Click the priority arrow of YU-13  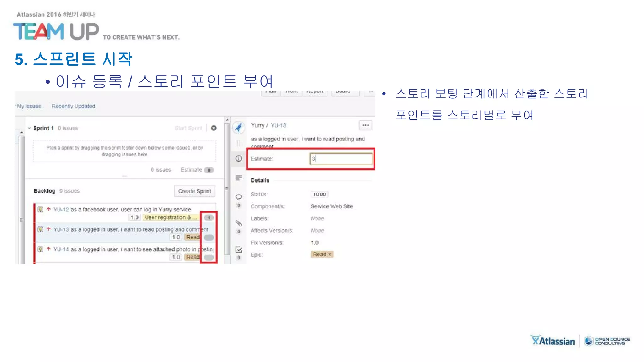pos(49,229)
